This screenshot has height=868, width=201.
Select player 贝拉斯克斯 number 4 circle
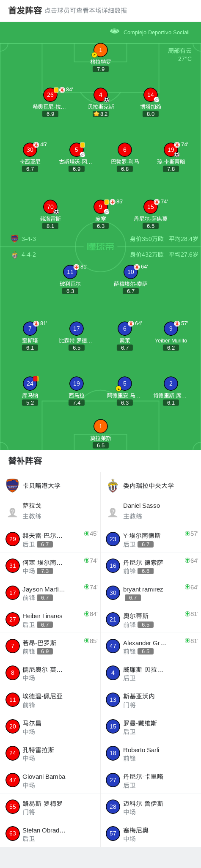[x=101, y=95]
